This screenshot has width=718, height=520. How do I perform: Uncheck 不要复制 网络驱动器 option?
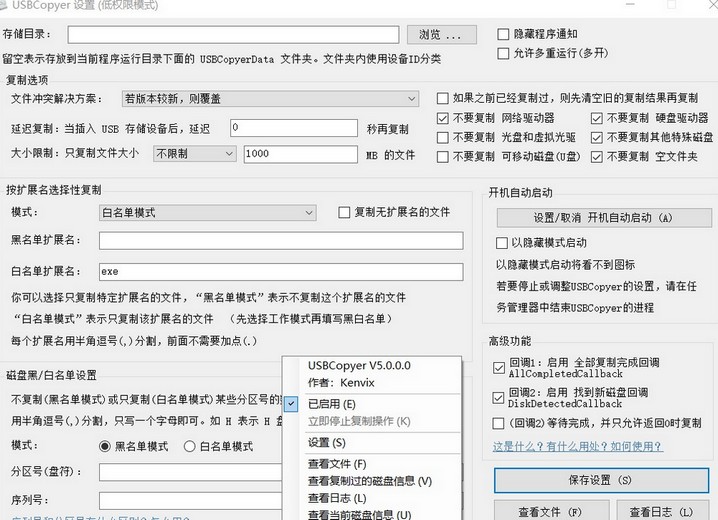click(x=443, y=117)
